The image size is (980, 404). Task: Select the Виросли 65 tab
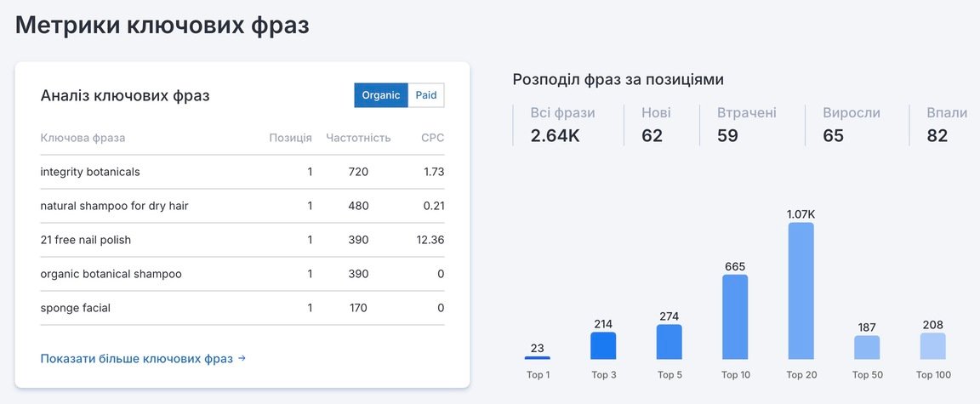coord(852,125)
